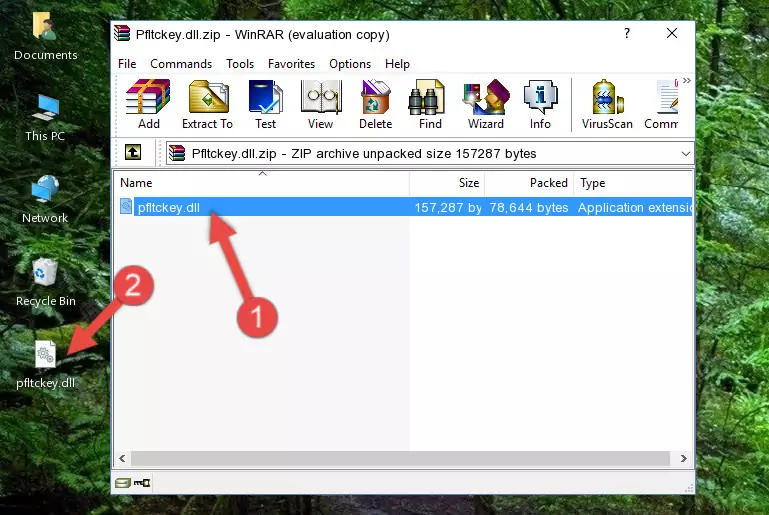Click the WinRAR title bar app icon
Viewport: 769px width, 515px height.
122,34
